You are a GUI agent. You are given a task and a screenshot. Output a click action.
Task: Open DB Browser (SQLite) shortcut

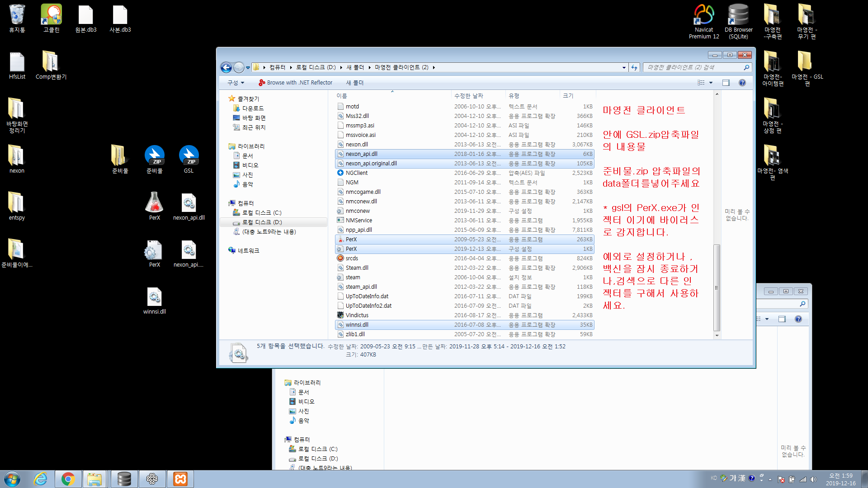click(738, 22)
